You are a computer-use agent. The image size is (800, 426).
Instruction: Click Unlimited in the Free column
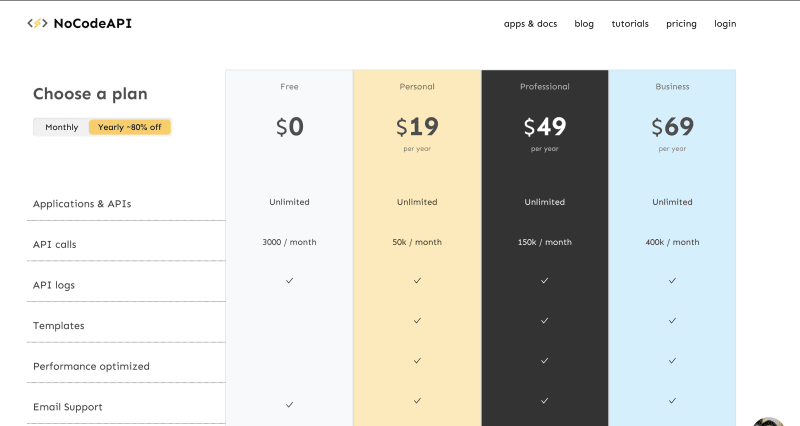click(x=289, y=202)
